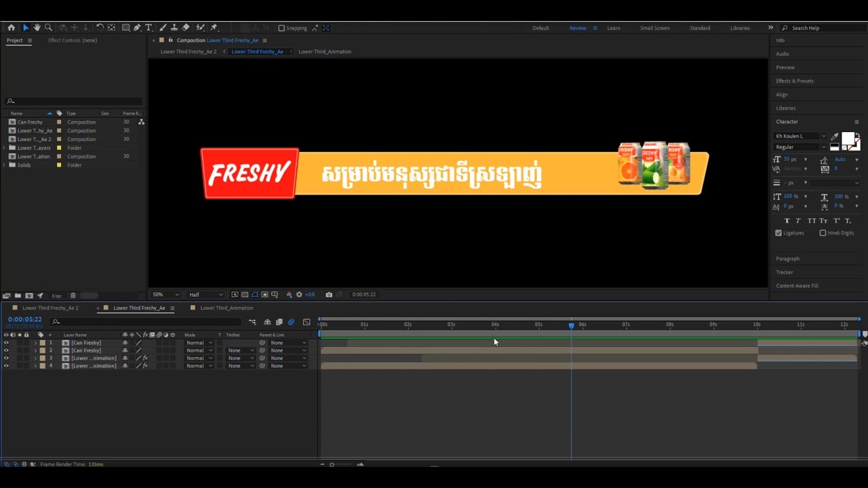868x488 pixels.
Task: Select the Zoom magnifier tool
Action: click(x=48, y=28)
